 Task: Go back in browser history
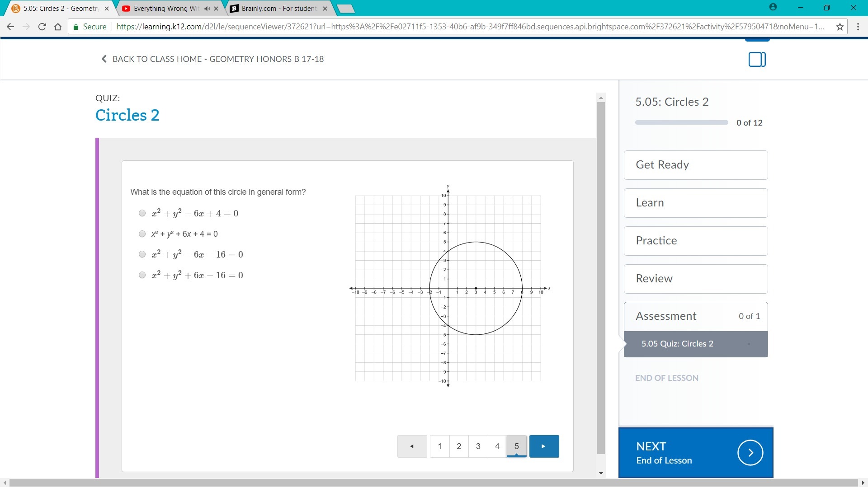pyautogui.click(x=10, y=27)
